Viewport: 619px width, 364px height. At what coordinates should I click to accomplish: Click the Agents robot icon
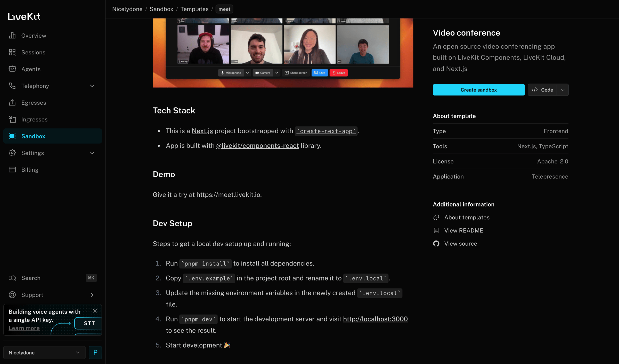click(12, 69)
